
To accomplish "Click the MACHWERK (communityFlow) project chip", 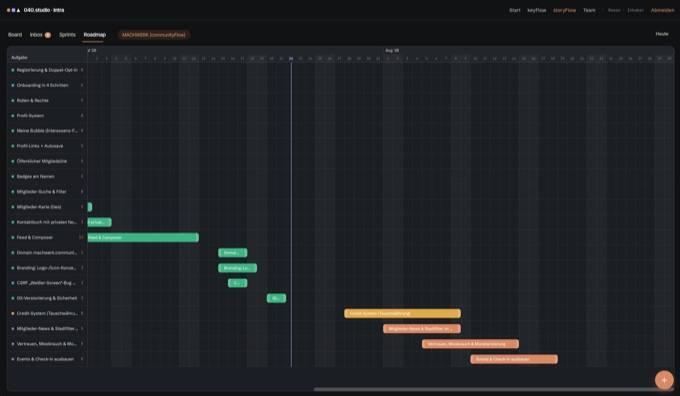I will 154,35.
